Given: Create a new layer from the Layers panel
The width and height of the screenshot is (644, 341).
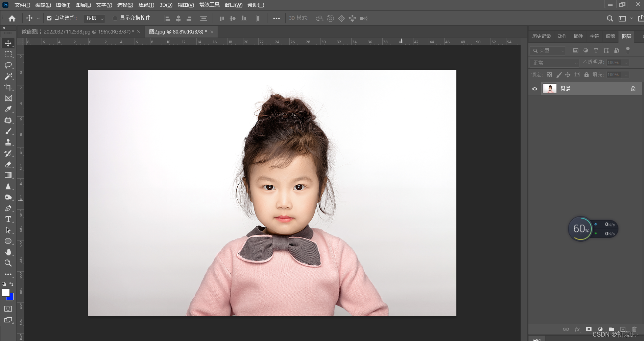Looking at the screenshot, I should tap(623, 329).
